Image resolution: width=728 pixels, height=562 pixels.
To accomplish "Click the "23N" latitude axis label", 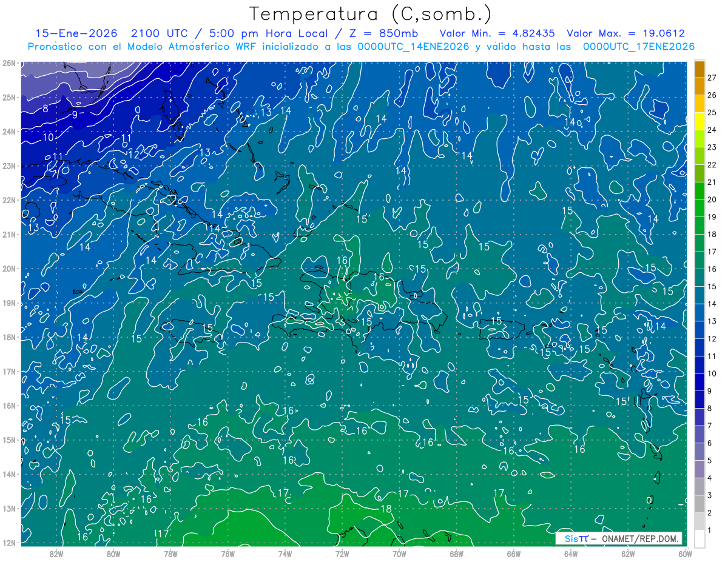I will click(x=9, y=166).
